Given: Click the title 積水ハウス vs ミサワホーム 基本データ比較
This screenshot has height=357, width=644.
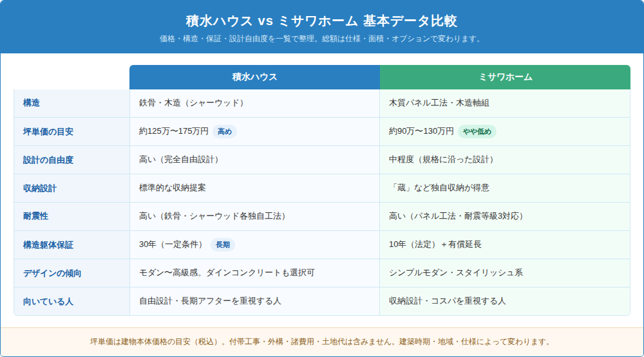Looking at the screenshot, I should click(321, 21).
